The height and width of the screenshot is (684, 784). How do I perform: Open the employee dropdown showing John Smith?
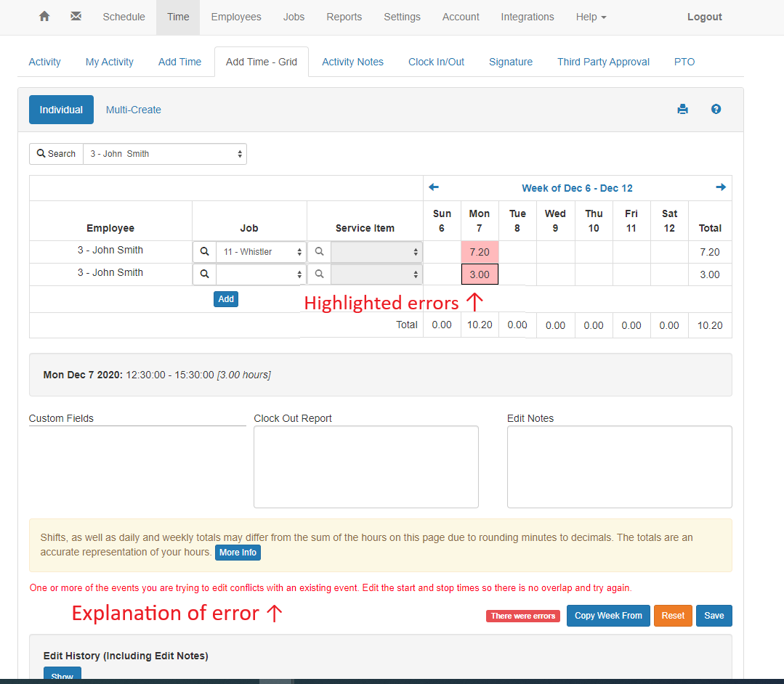click(x=165, y=154)
